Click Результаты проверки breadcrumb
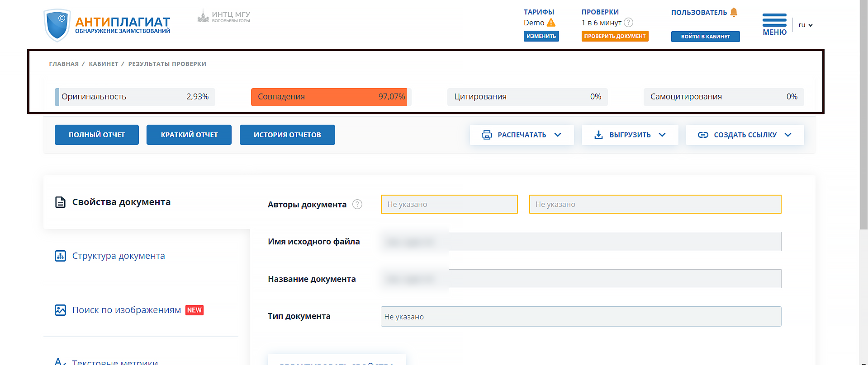The image size is (868, 365). 167,64
